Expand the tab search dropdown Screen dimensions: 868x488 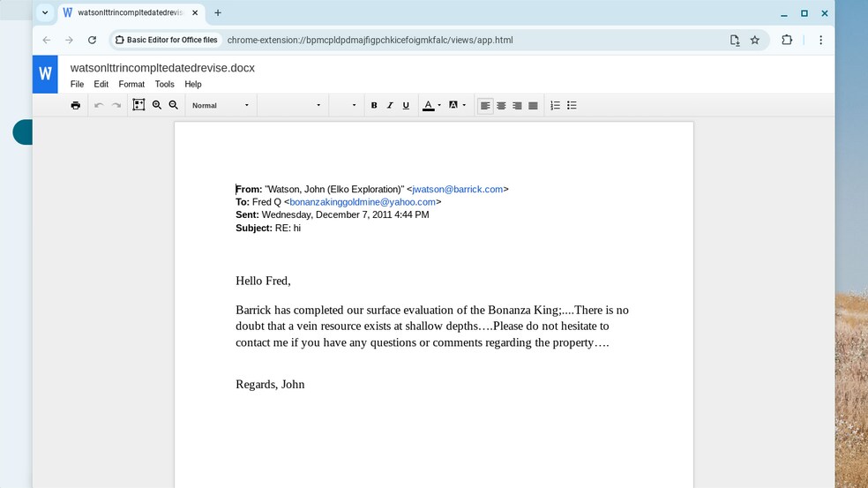tap(45, 12)
